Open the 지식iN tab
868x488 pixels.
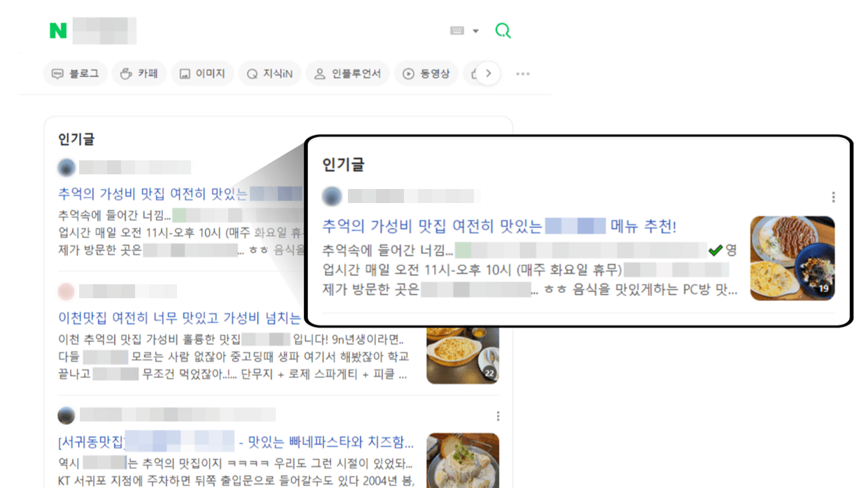point(270,73)
